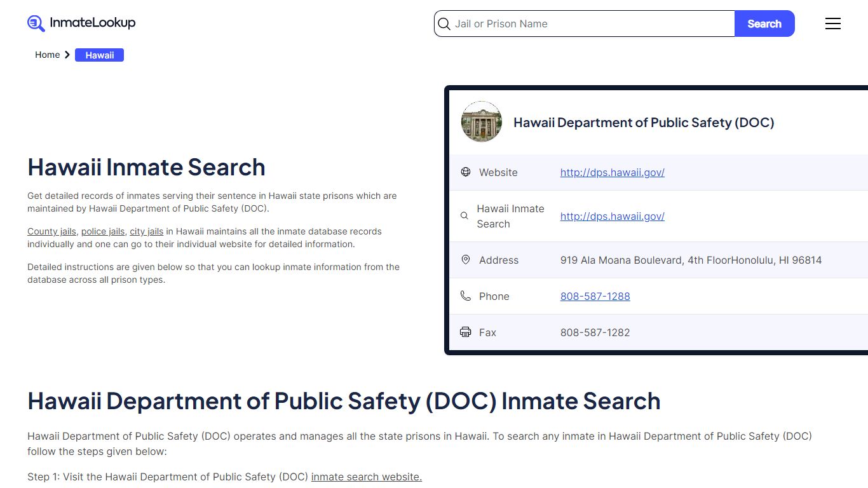Screen dimensions: 868x488
Task: Click the phone handset icon
Action: (466, 296)
